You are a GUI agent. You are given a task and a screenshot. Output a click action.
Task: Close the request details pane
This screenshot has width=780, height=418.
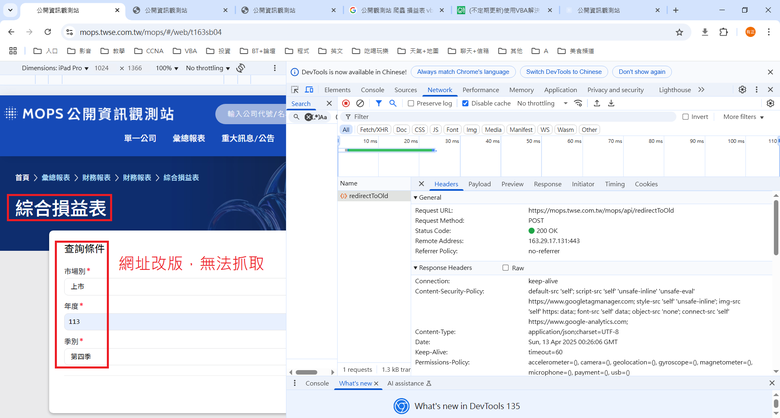pyautogui.click(x=421, y=184)
